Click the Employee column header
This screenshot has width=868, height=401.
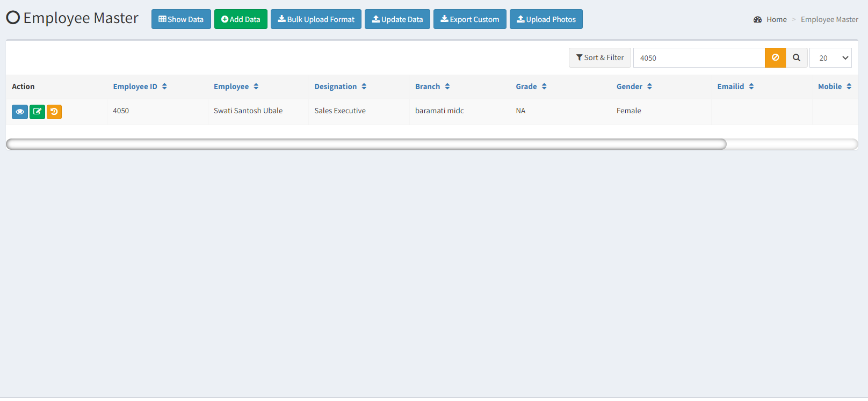click(x=231, y=86)
